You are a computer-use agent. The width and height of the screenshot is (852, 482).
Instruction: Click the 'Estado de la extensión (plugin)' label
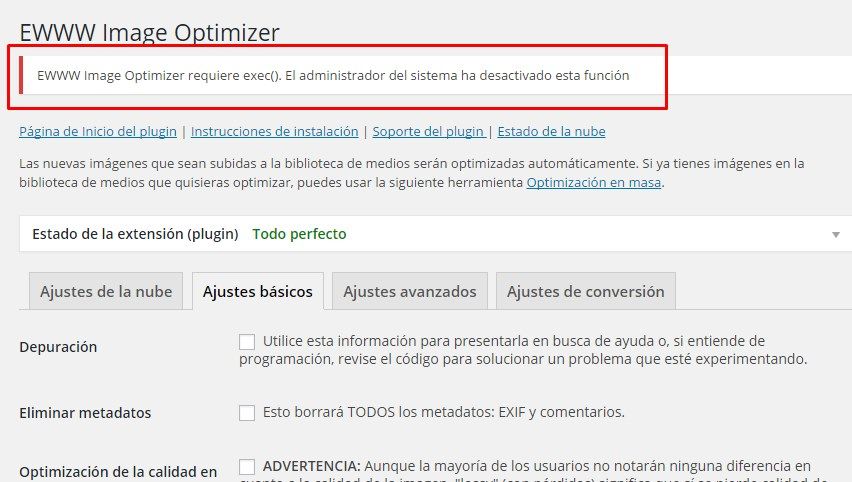135,234
